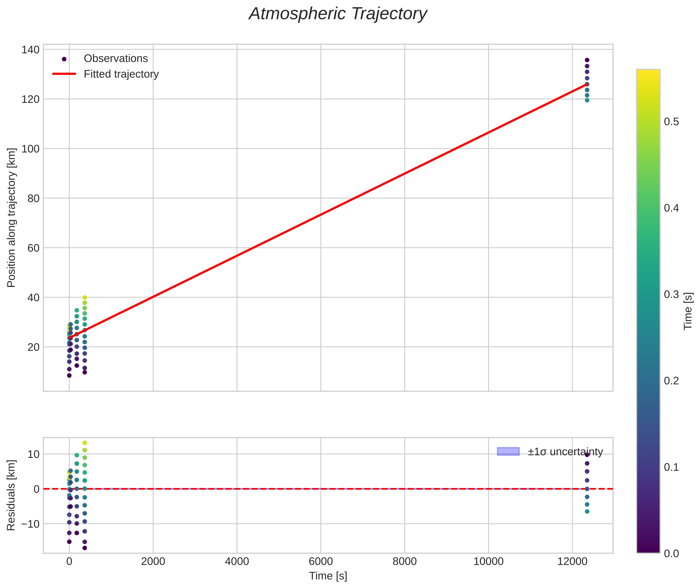This screenshot has width=700, height=588.
Task: Click the red Fitted trajectory legend line
Action: click(x=64, y=74)
